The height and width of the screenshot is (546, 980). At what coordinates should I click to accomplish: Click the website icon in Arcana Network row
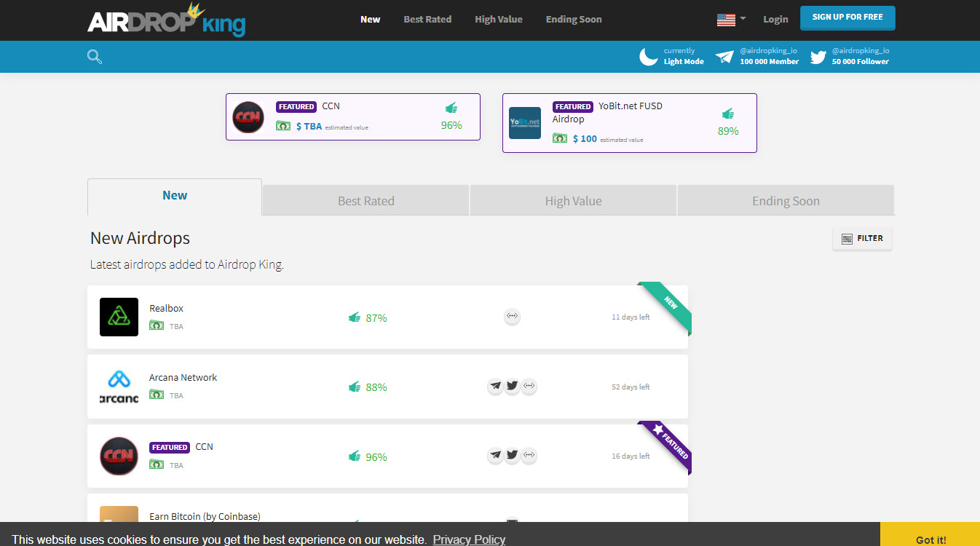529,386
